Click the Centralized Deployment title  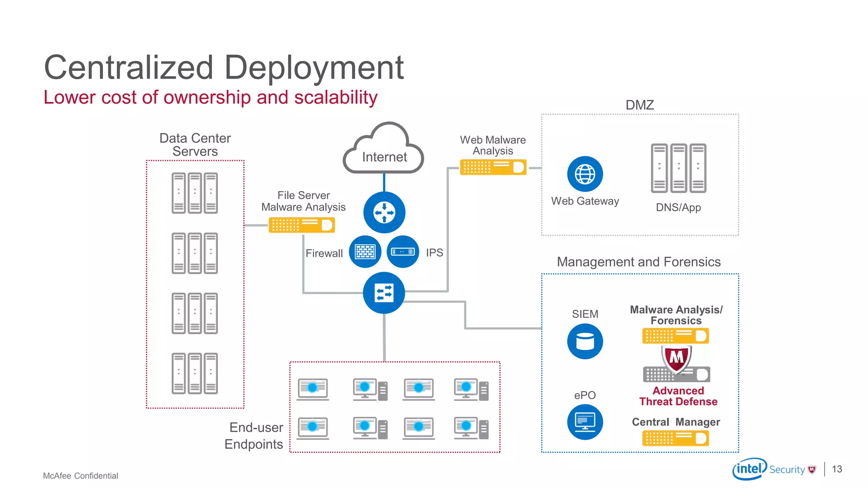pos(224,67)
